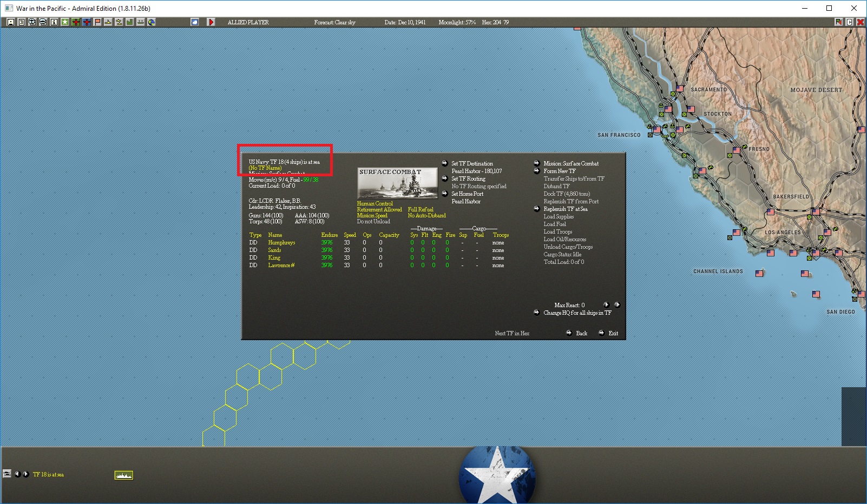867x504 pixels.
Task: Open Change HQ for all ships in TF
Action: (x=577, y=313)
